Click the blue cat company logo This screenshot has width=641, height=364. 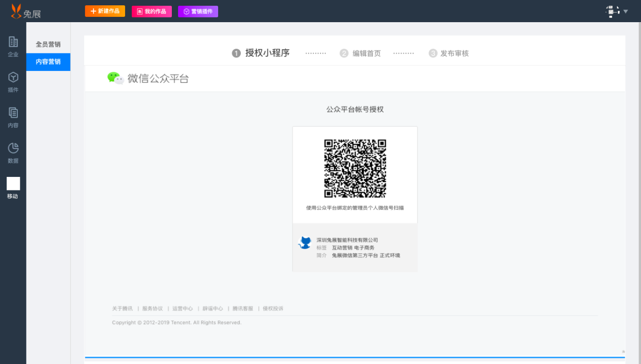pos(305,243)
